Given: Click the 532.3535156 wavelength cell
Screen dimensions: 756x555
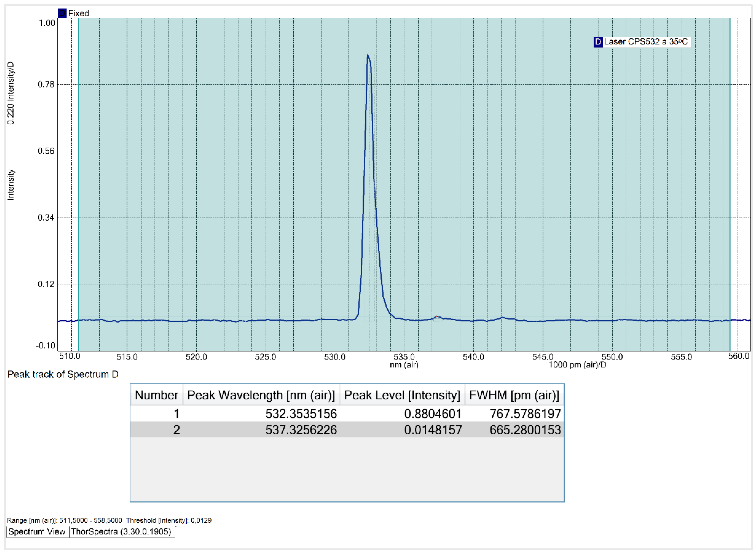Looking at the screenshot, I should pyautogui.click(x=301, y=413).
